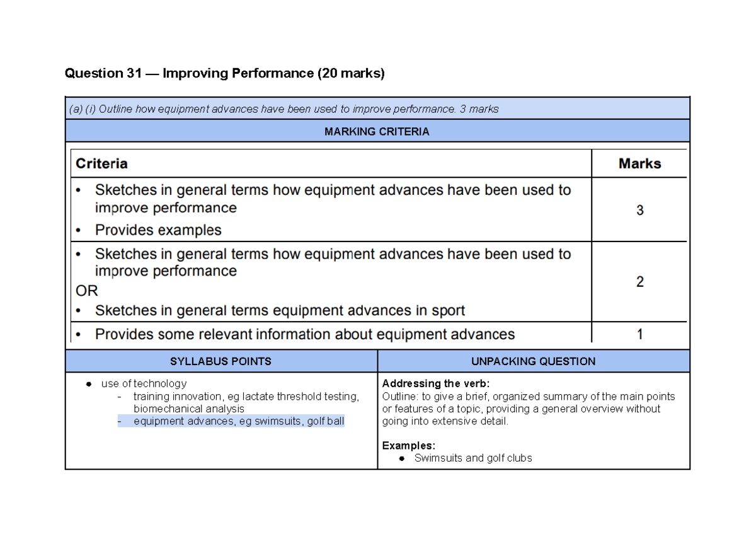Screen dimensions: 756x536
Task: Click the MARKING CRITERIA header bar
Action: click(377, 132)
